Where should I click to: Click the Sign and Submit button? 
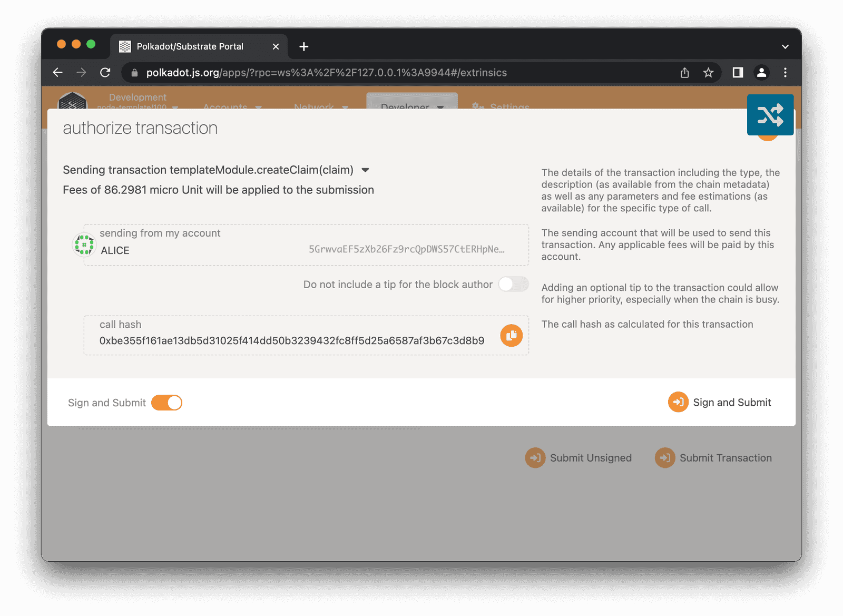point(720,403)
